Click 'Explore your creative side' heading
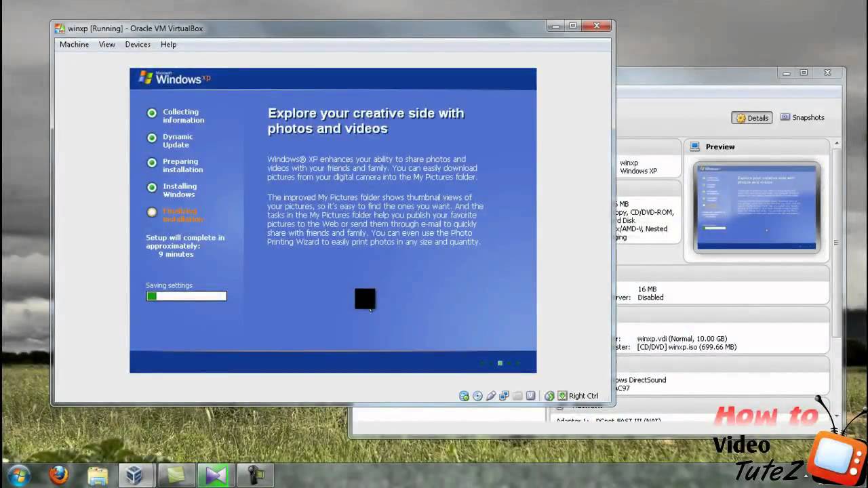Viewport: 868px width, 488px height. 366,121
